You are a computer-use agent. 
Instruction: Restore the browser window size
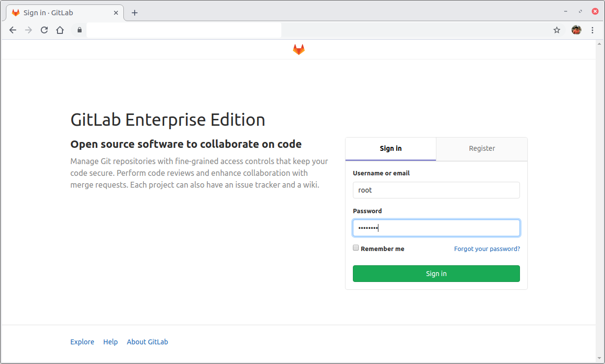[580, 11]
